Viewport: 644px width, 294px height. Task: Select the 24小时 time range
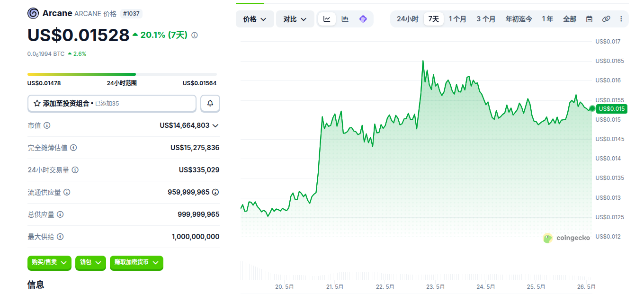[407, 19]
